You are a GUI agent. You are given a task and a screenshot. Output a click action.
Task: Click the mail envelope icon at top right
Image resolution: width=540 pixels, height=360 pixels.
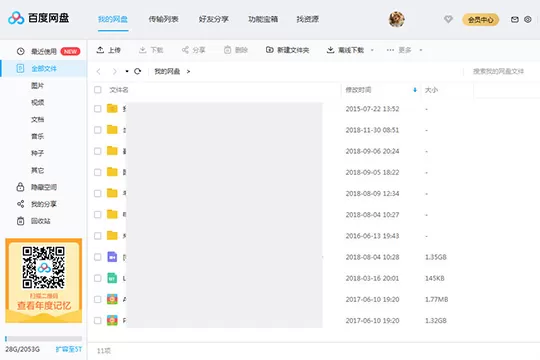[515, 20]
